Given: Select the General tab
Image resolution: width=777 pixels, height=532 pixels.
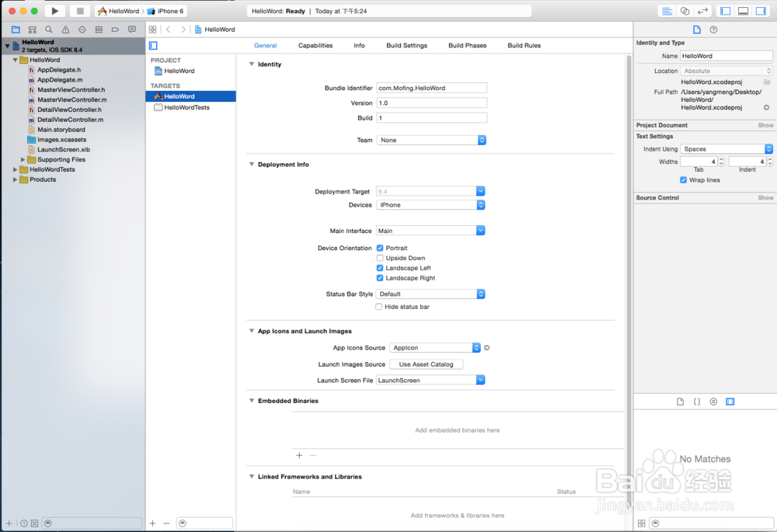Looking at the screenshot, I should coord(266,46).
